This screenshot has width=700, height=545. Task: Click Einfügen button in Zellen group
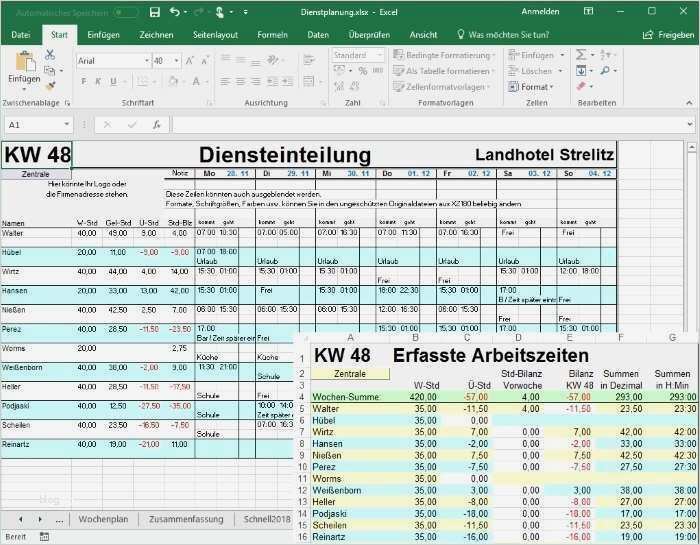[x=536, y=55]
